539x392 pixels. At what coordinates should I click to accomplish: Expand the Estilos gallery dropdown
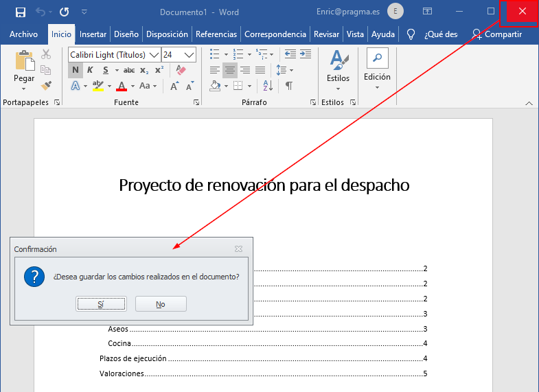[x=338, y=88]
